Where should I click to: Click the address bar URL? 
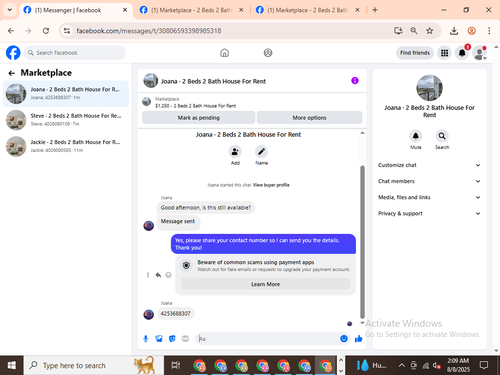coord(149,31)
